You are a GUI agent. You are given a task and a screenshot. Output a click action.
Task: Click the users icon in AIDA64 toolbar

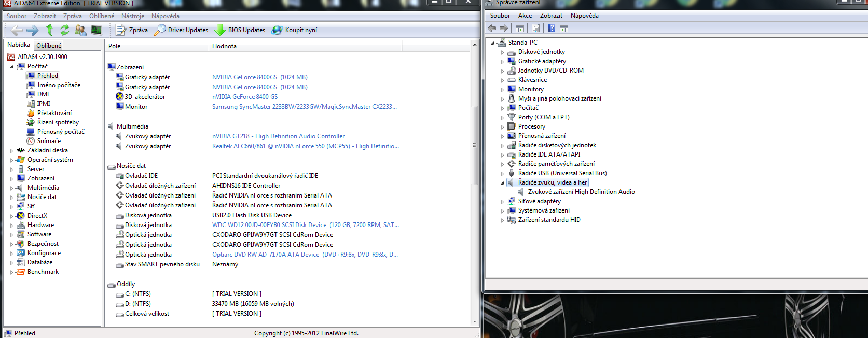coord(80,30)
